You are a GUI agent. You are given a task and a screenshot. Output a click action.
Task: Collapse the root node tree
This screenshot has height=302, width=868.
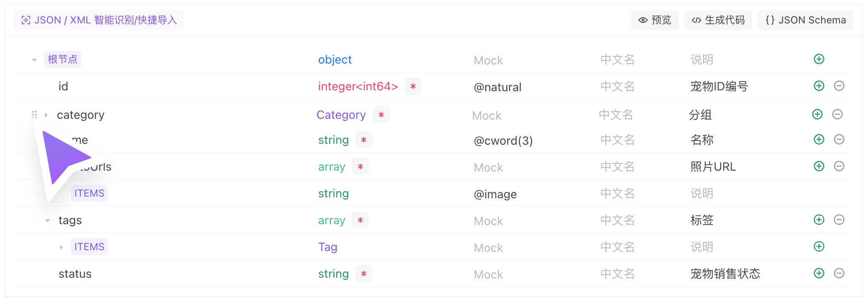34,60
